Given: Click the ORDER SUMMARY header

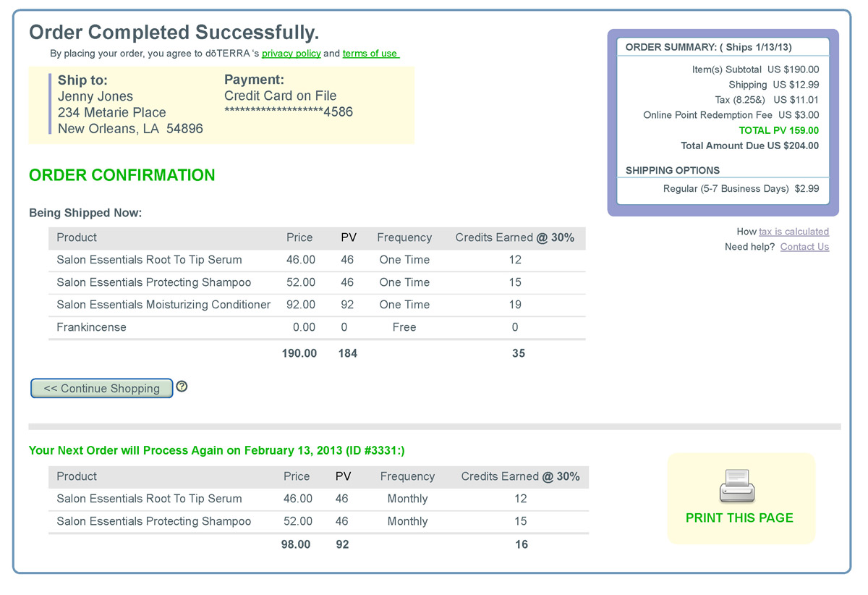Looking at the screenshot, I should (709, 47).
